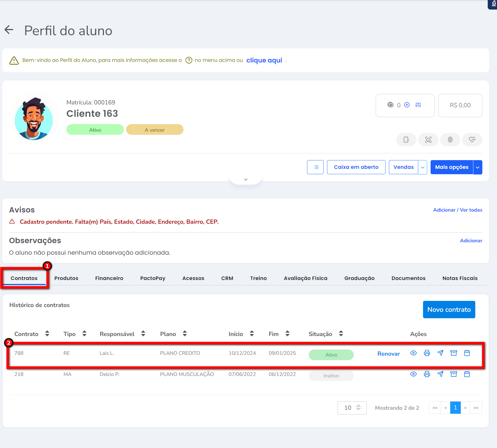Switch to the Financeiro tab

[x=109, y=278]
